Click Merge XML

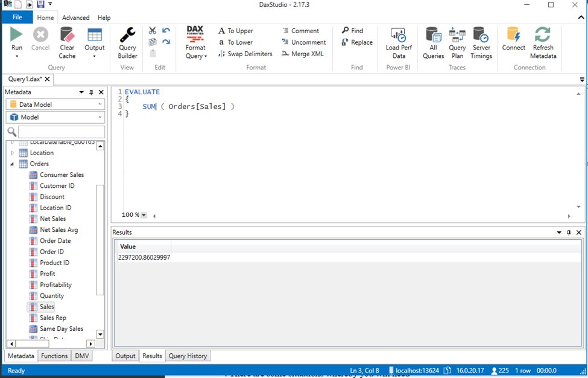click(303, 54)
